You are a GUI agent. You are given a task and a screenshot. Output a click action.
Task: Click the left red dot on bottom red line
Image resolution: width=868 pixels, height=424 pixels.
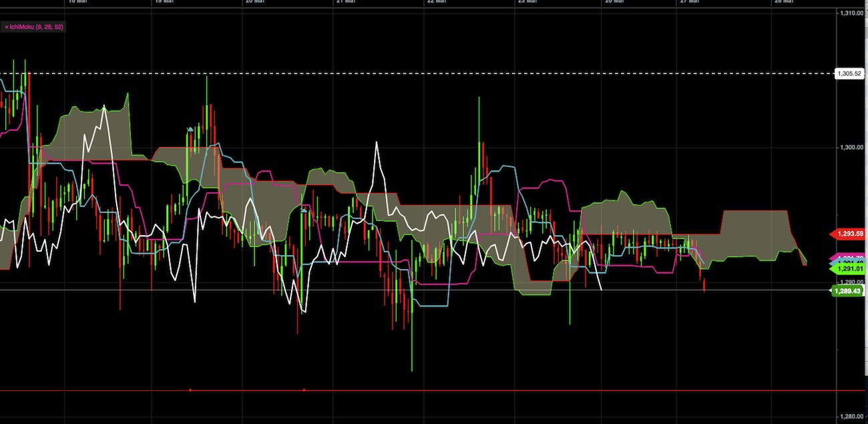tap(190, 389)
